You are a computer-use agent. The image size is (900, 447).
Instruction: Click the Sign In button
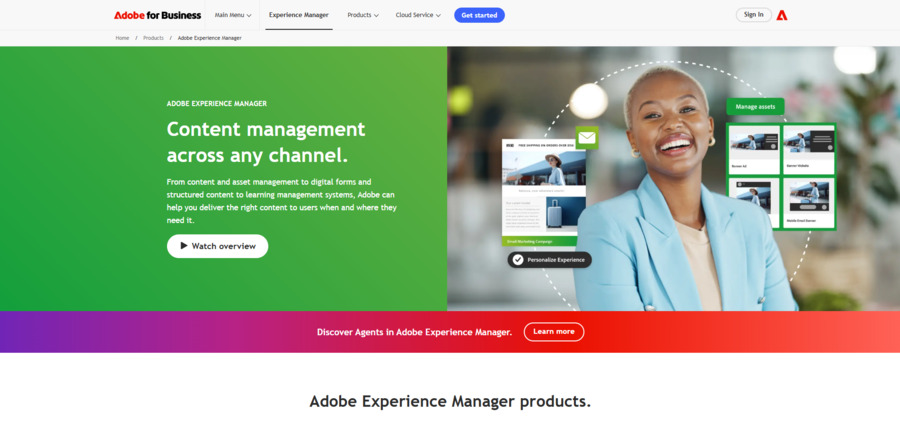[x=754, y=15]
